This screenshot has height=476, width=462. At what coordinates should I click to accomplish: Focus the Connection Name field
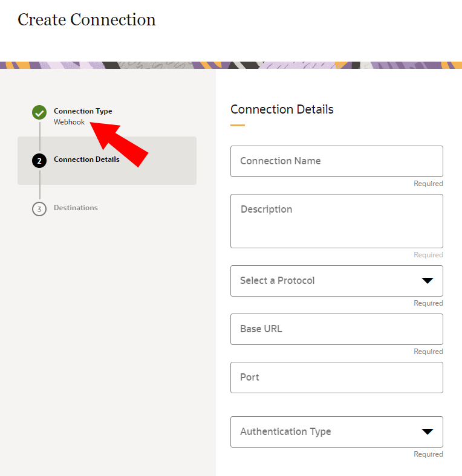337,161
